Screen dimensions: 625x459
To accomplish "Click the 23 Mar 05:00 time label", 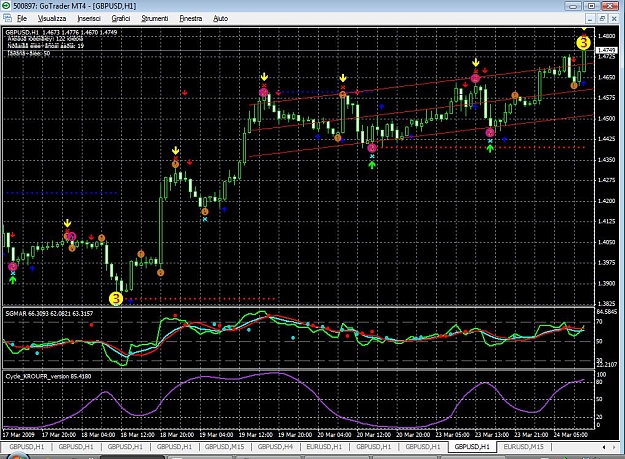I will pos(452,434).
